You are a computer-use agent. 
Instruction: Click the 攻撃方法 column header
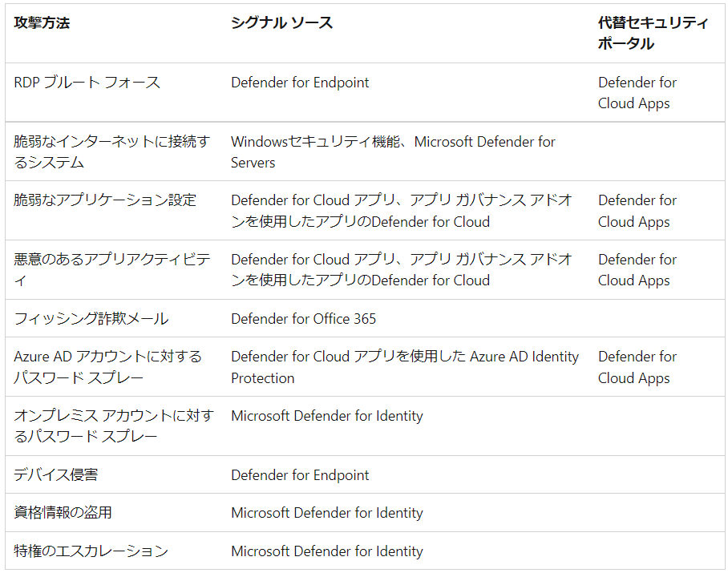[42, 22]
